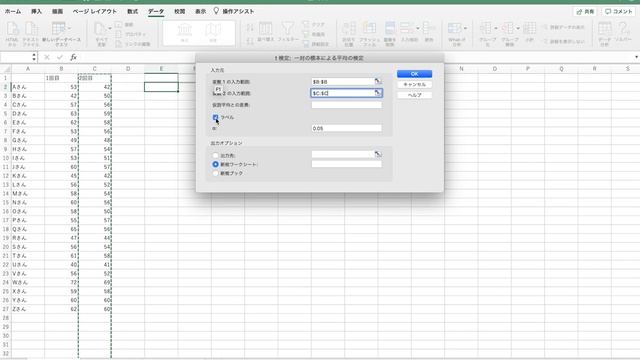Select cell containing Aさん
This screenshot has width=640, height=360.
coord(28,87)
